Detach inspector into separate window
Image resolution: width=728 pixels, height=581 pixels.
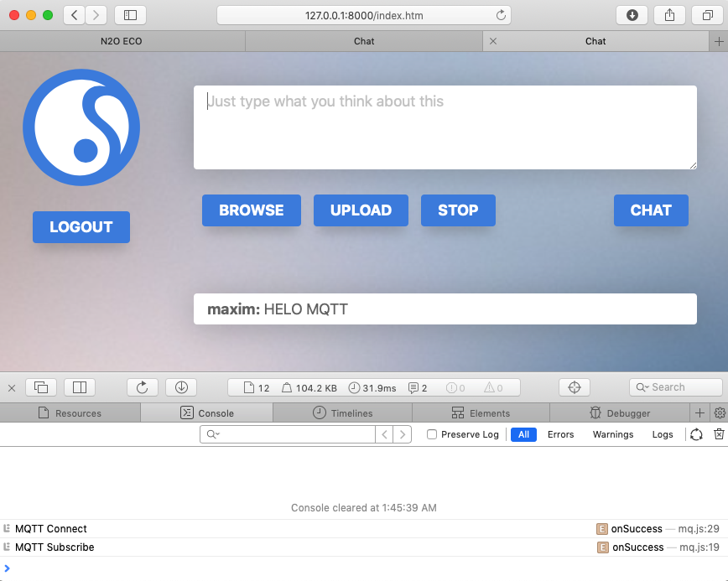point(41,387)
